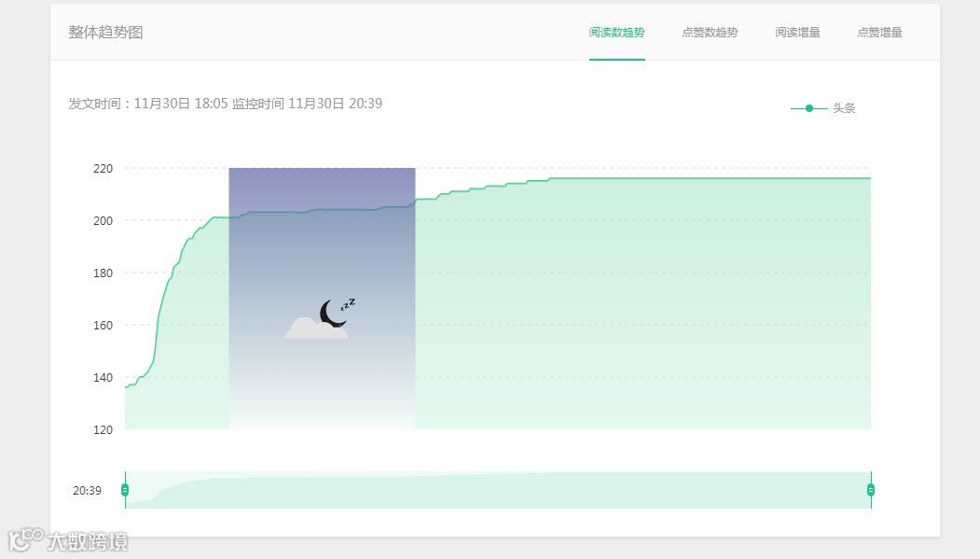Click the left zoom slider handle

(x=125, y=490)
